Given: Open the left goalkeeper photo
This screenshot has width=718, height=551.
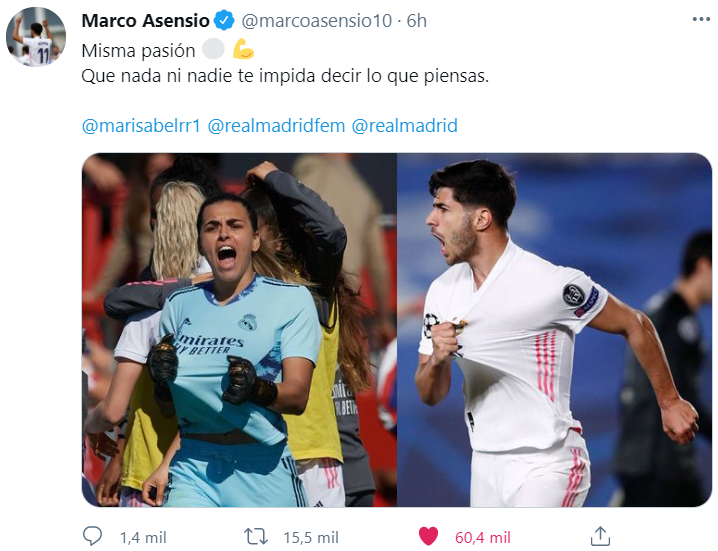Looking at the screenshot, I should [239, 330].
